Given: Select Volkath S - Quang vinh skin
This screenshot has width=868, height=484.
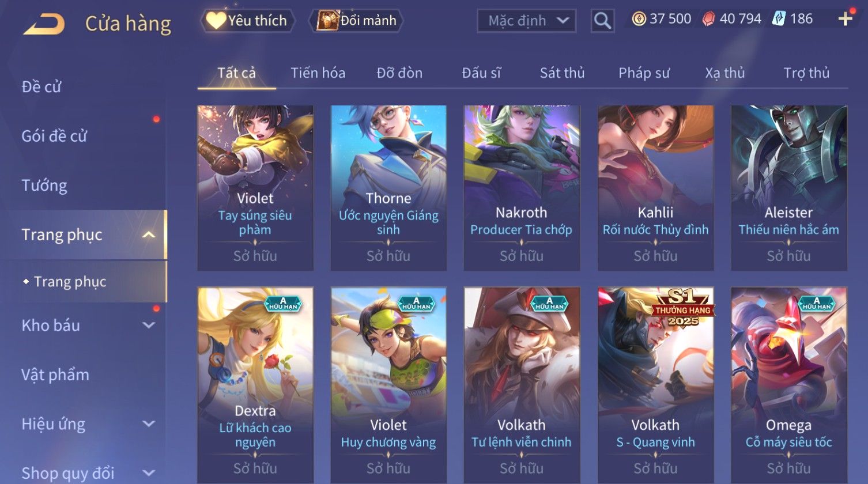Looking at the screenshot, I should [x=655, y=385].
